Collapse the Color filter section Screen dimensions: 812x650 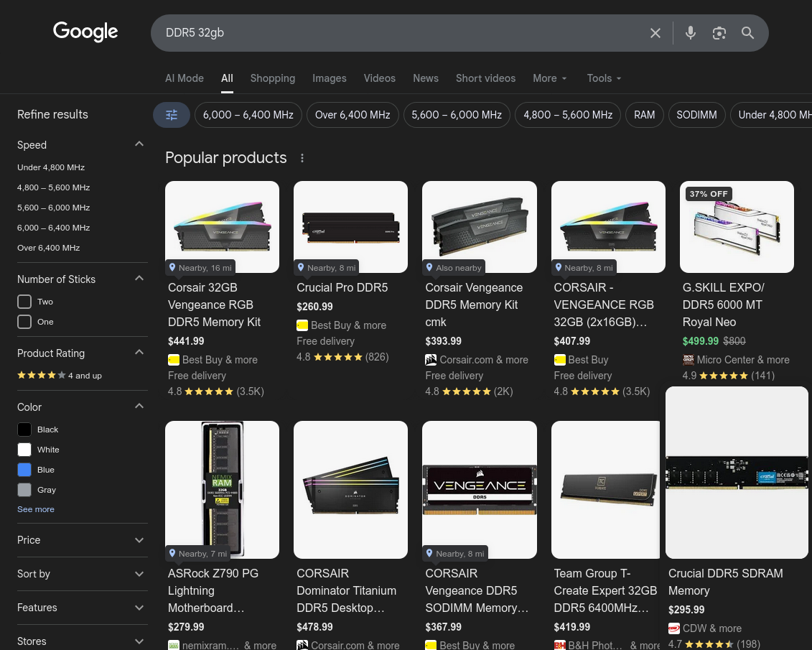tap(139, 407)
